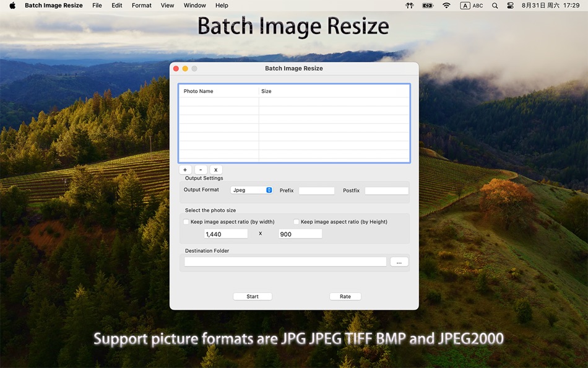Click inside the Prefix input field
The height and width of the screenshot is (368, 588).
316,190
